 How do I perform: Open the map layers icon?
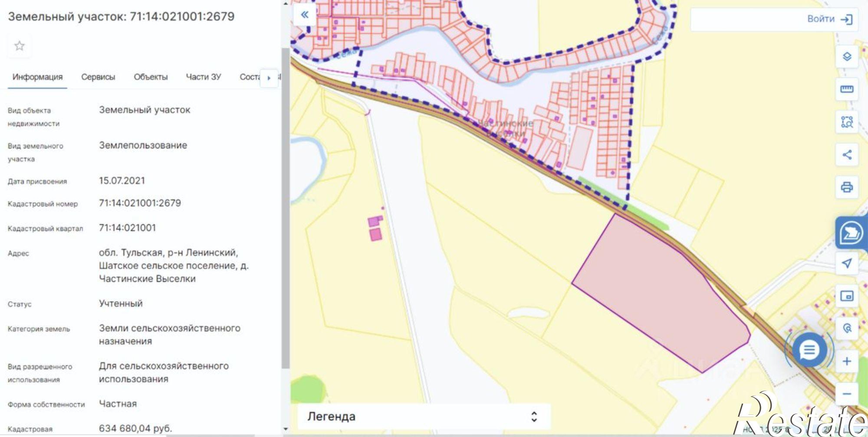pos(846,56)
